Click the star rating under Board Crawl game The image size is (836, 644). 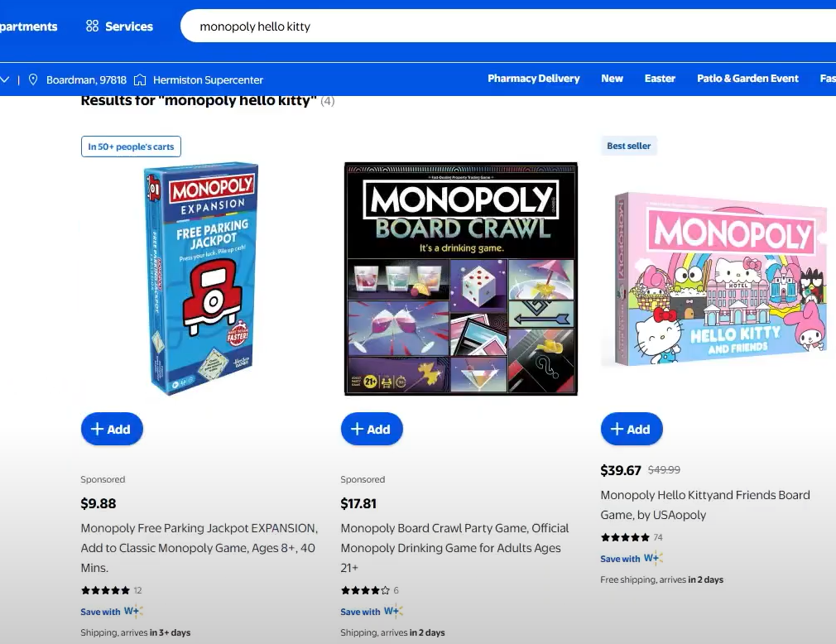pos(365,590)
